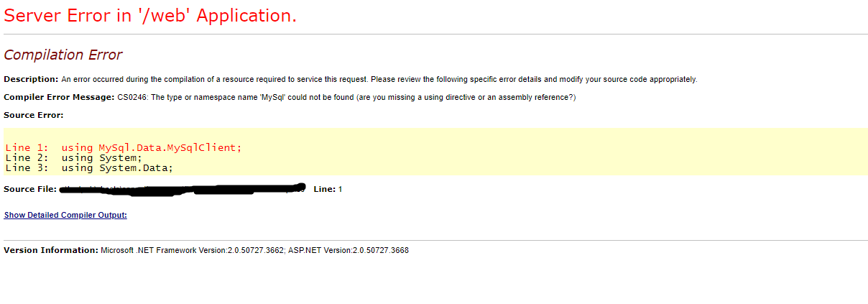868x304 pixels.
Task: Click the Compilation Error subheading
Action: coord(63,55)
